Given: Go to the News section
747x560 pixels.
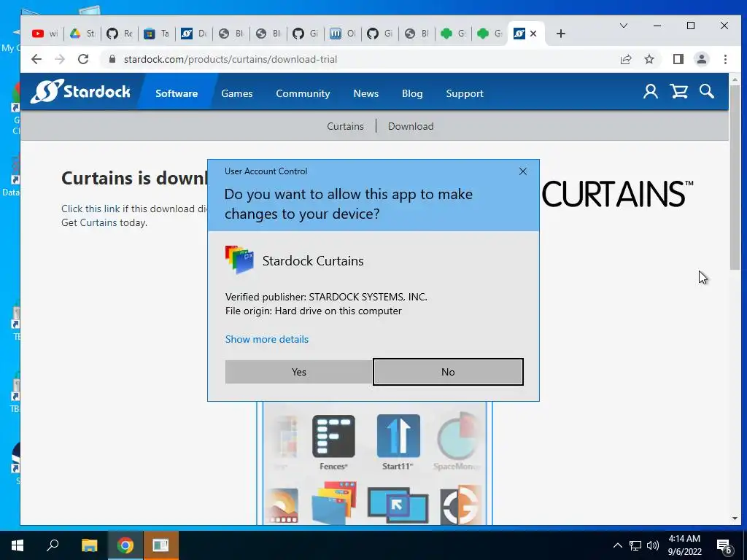Looking at the screenshot, I should pyautogui.click(x=366, y=93).
